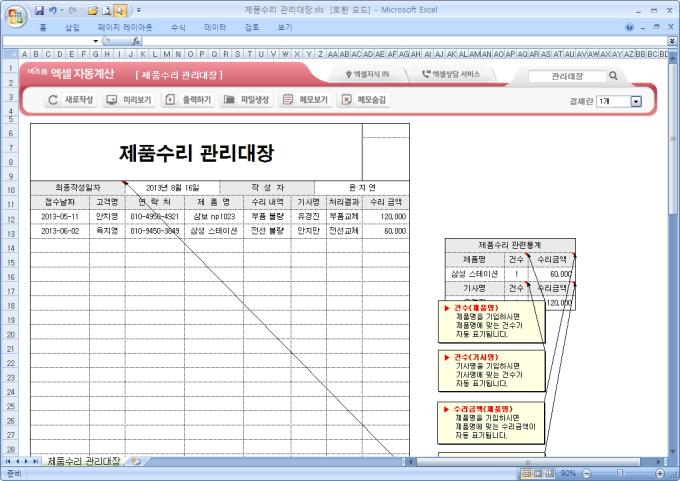Image resolution: width=680 pixels, height=481 pixels.
Task: Click the zoom slider handle
Action: 620,473
